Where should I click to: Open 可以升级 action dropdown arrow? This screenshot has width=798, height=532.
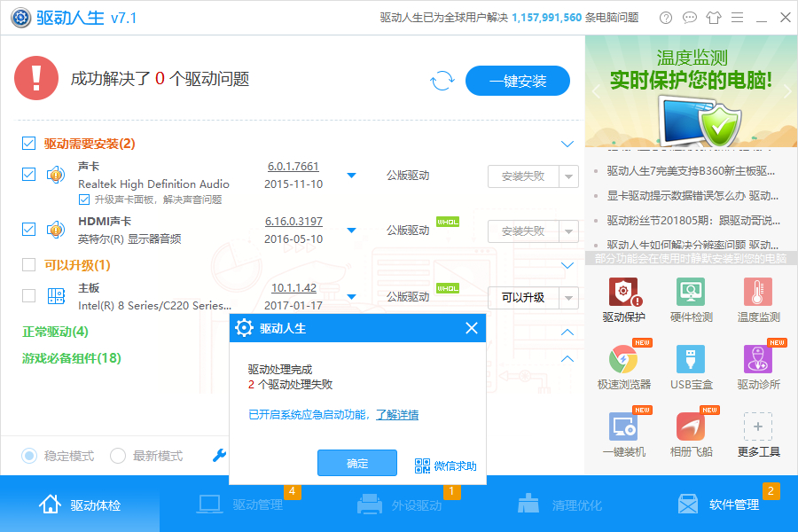point(569,298)
